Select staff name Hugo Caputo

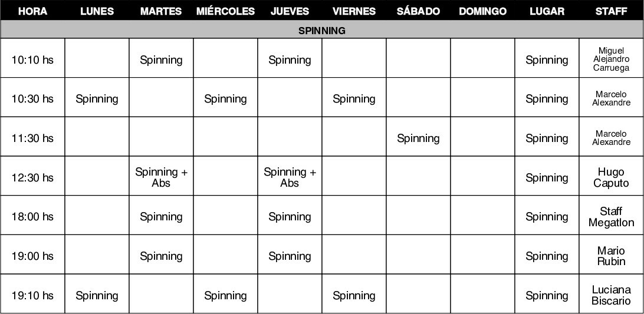tap(611, 177)
